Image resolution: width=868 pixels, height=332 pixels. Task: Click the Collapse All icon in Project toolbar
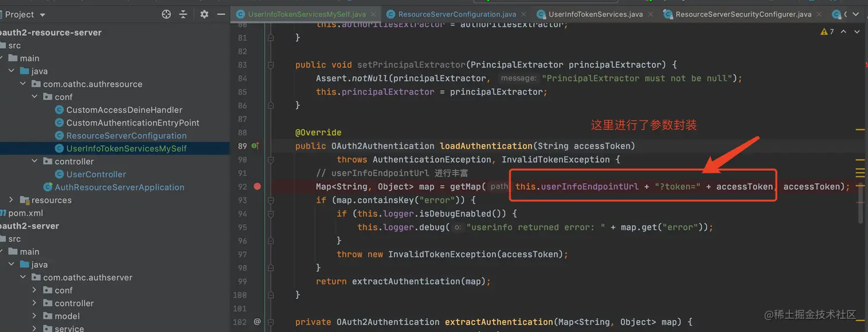(x=183, y=14)
